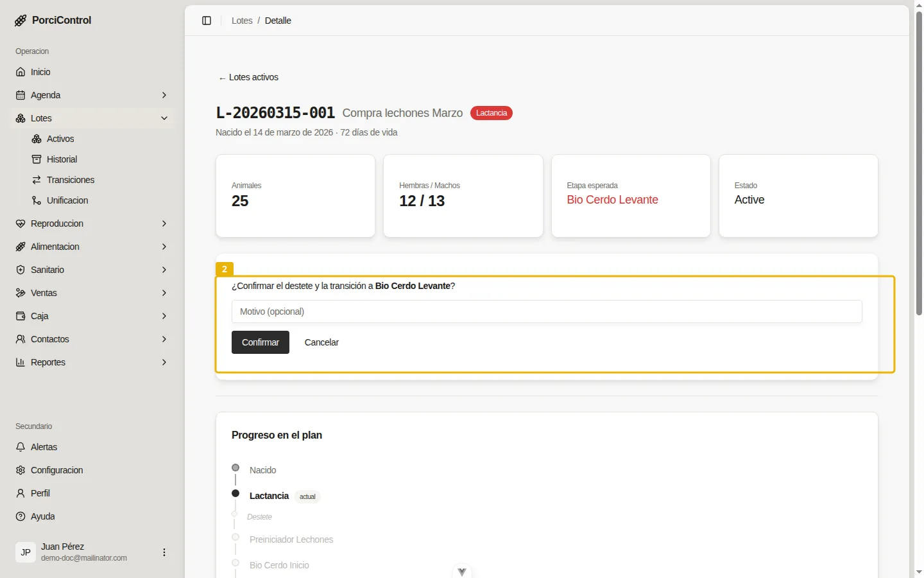Screen dimensions: 924x578
Task: Click the Lactancia step in plan progress
Action: [269, 496]
